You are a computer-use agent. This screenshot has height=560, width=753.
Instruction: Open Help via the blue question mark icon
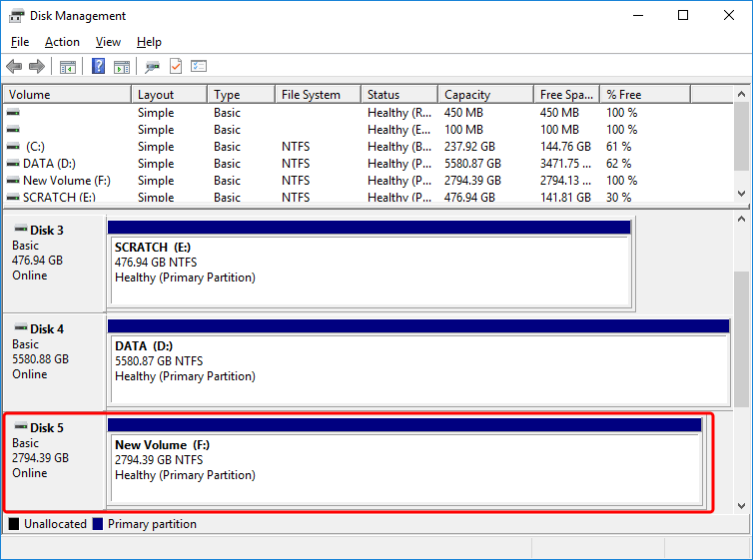click(99, 67)
